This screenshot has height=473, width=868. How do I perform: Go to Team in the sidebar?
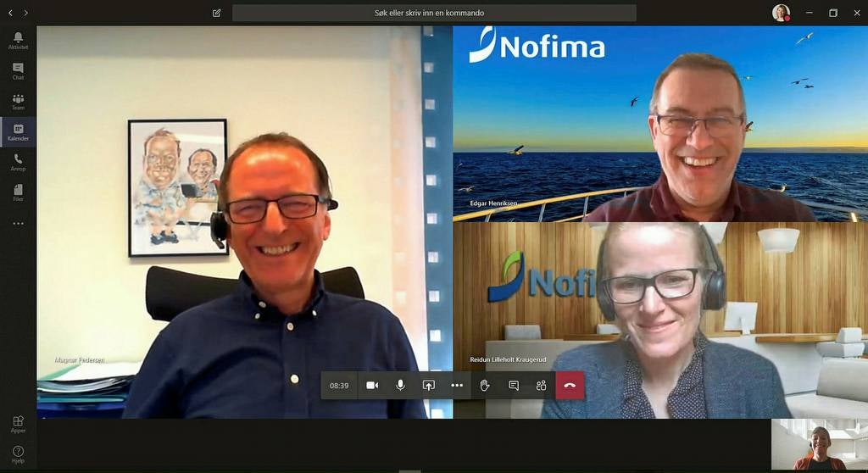pyautogui.click(x=18, y=102)
